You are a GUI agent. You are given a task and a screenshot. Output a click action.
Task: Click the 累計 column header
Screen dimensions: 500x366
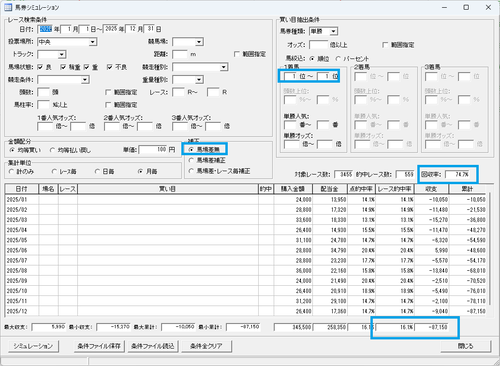point(467,189)
